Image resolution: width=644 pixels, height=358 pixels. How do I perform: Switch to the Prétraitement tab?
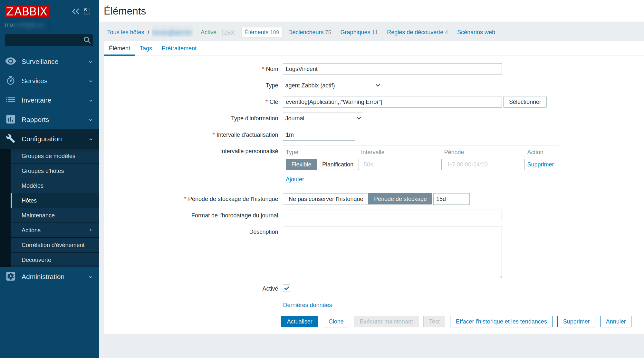tap(179, 48)
